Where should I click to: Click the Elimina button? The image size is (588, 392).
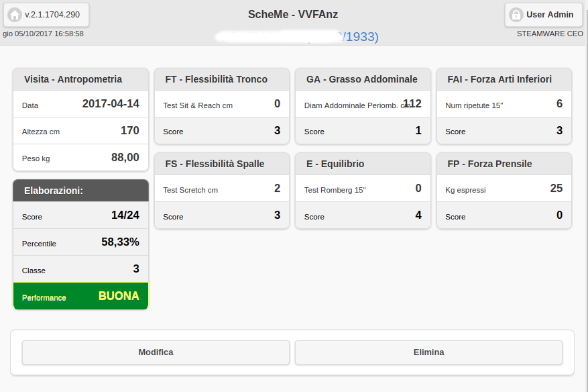point(428,352)
